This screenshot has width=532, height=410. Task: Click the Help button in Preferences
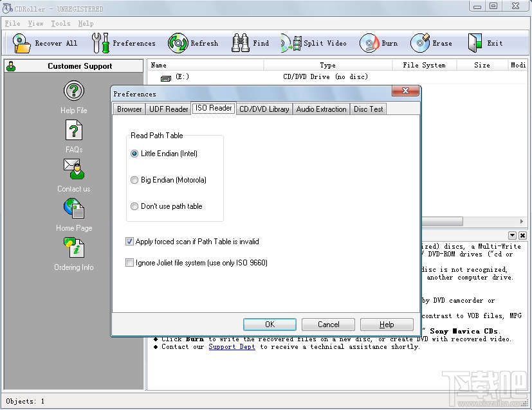pos(387,325)
